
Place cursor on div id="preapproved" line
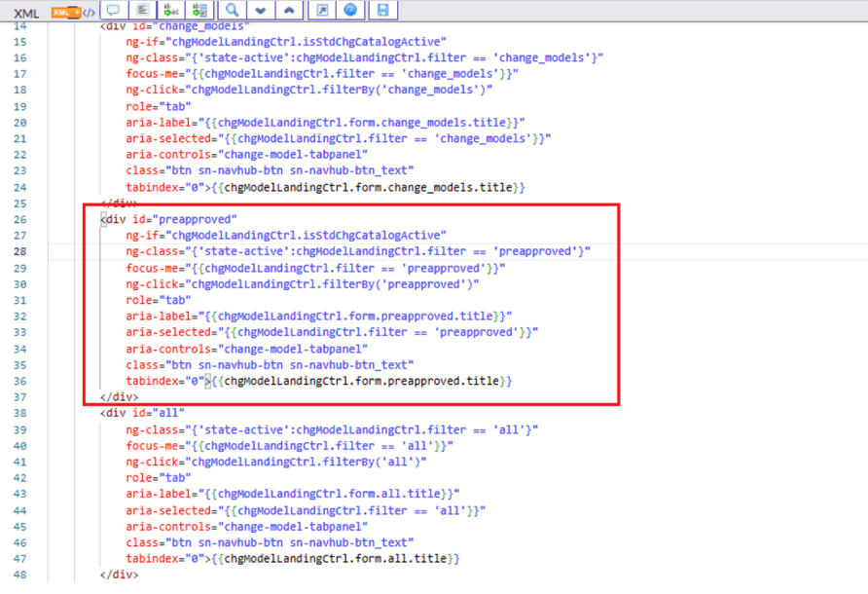click(x=169, y=219)
